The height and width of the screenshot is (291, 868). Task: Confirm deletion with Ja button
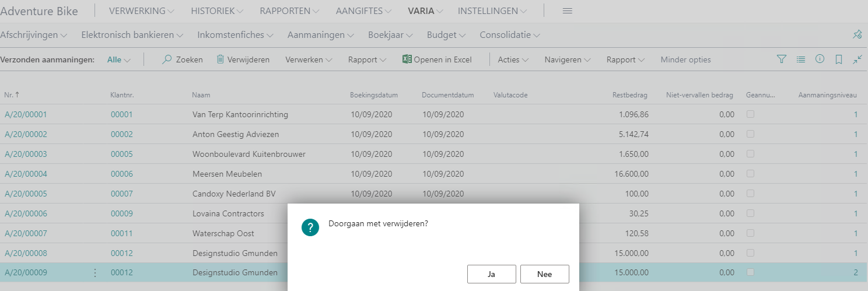[x=491, y=274]
